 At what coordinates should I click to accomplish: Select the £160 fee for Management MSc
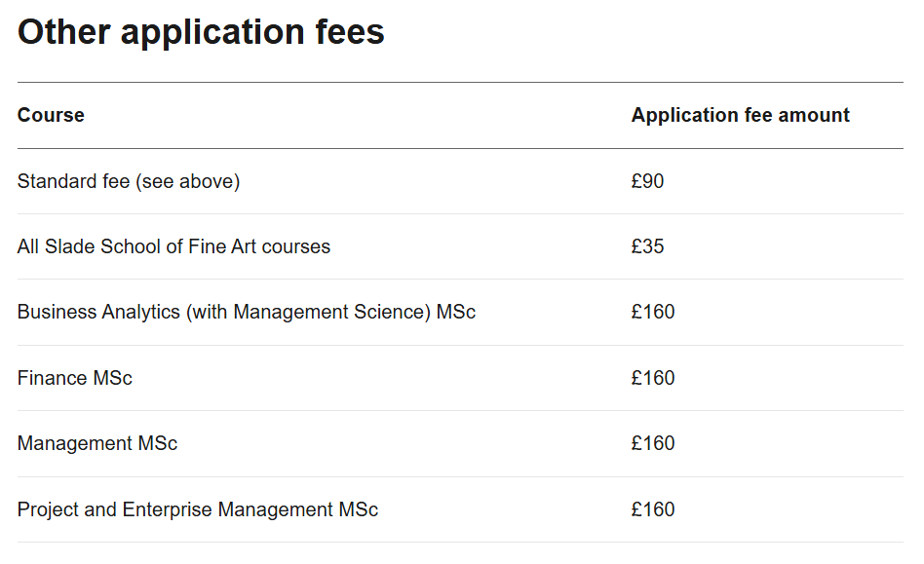point(653,443)
